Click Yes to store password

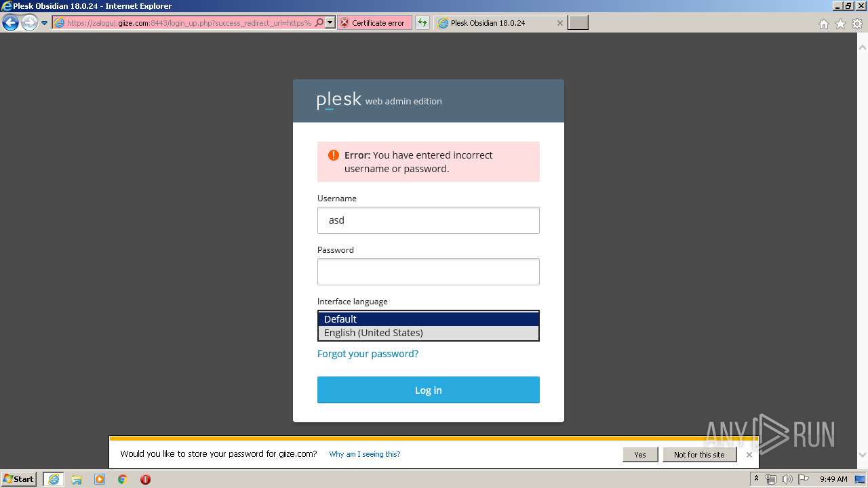click(x=640, y=455)
